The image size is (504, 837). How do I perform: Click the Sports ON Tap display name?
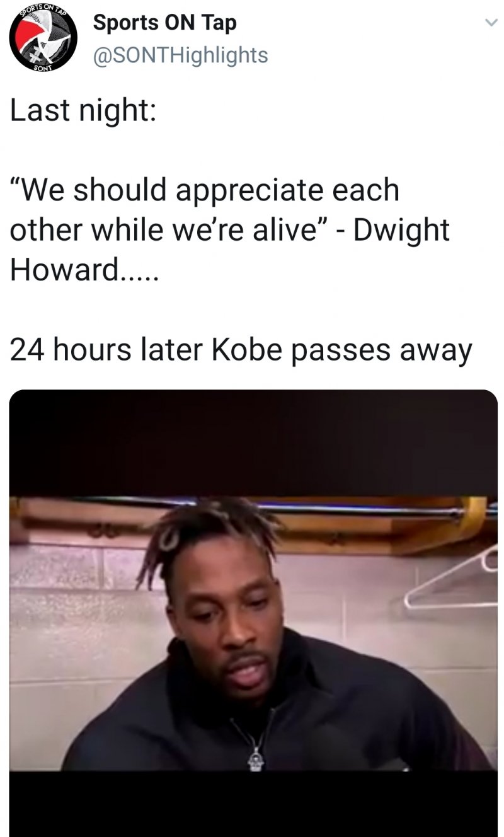click(x=165, y=23)
